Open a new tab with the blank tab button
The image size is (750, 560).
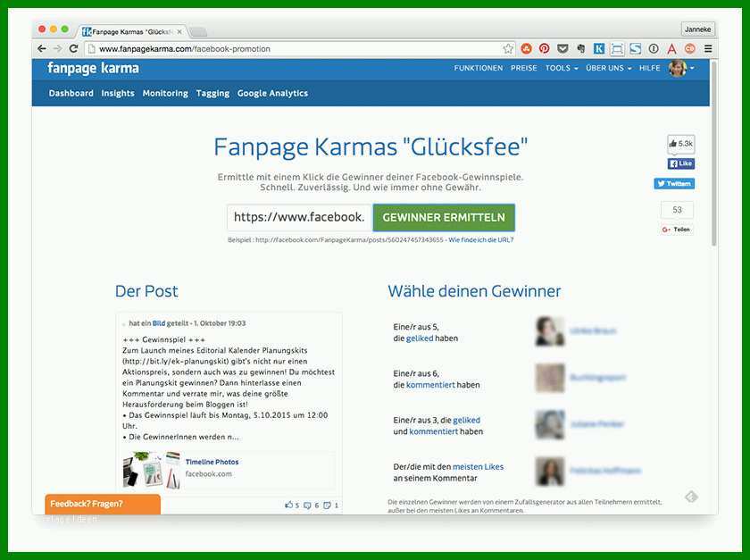click(x=197, y=32)
